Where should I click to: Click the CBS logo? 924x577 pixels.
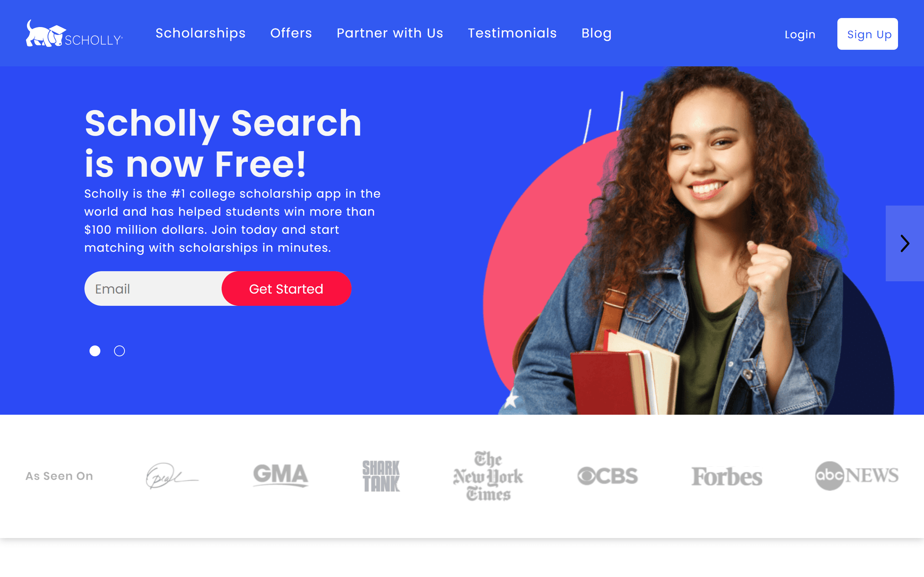[x=607, y=476]
